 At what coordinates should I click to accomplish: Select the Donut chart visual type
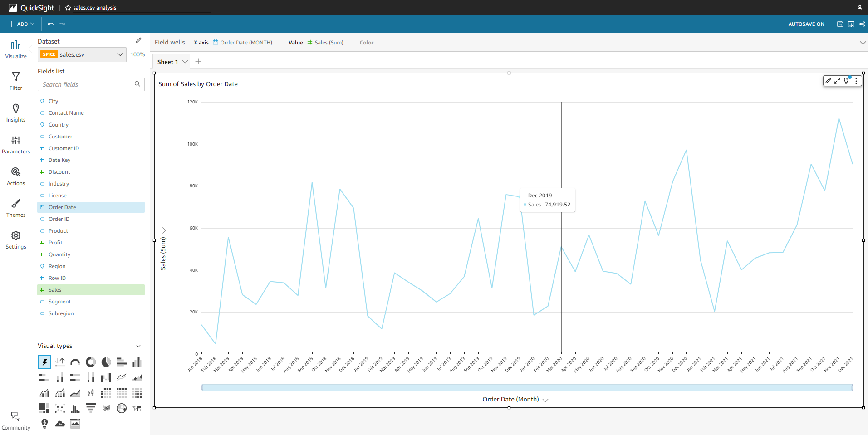click(x=91, y=362)
